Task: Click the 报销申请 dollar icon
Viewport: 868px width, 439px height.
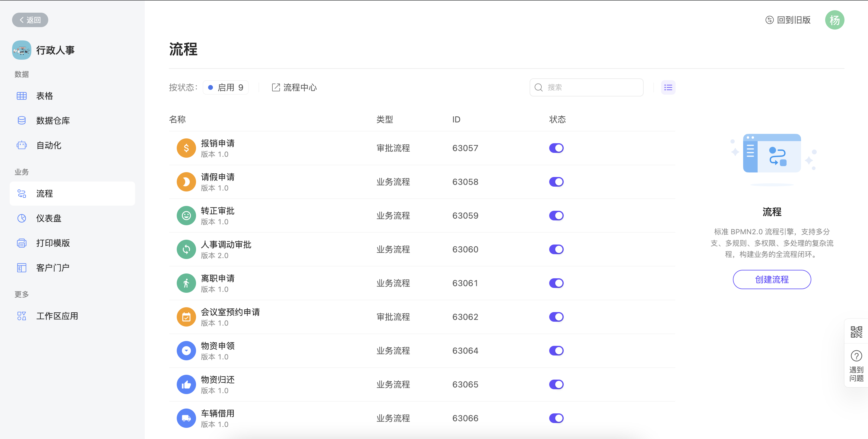Action: click(186, 148)
